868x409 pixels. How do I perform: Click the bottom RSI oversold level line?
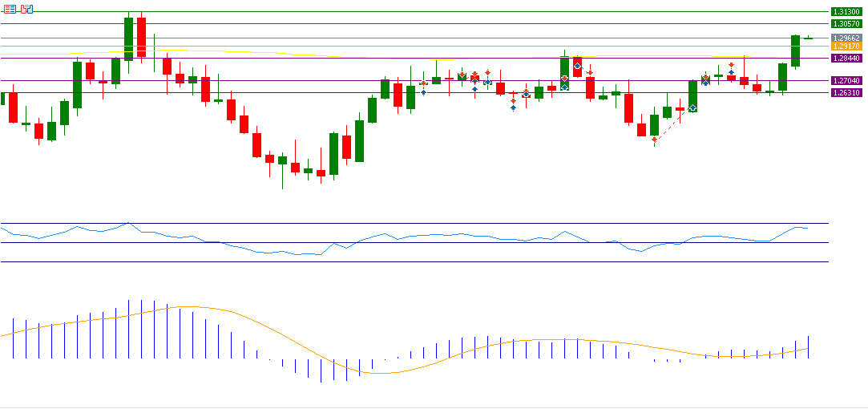(x=401, y=261)
